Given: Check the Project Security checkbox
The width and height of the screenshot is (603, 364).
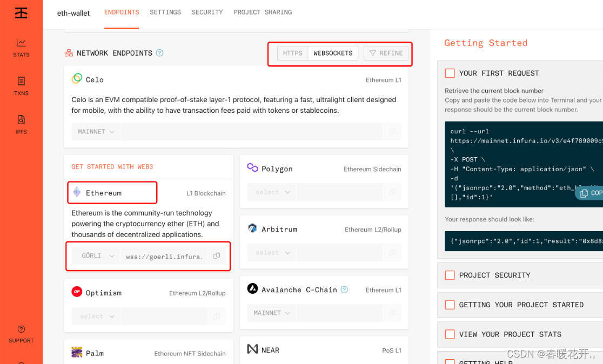Looking at the screenshot, I should [x=450, y=275].
